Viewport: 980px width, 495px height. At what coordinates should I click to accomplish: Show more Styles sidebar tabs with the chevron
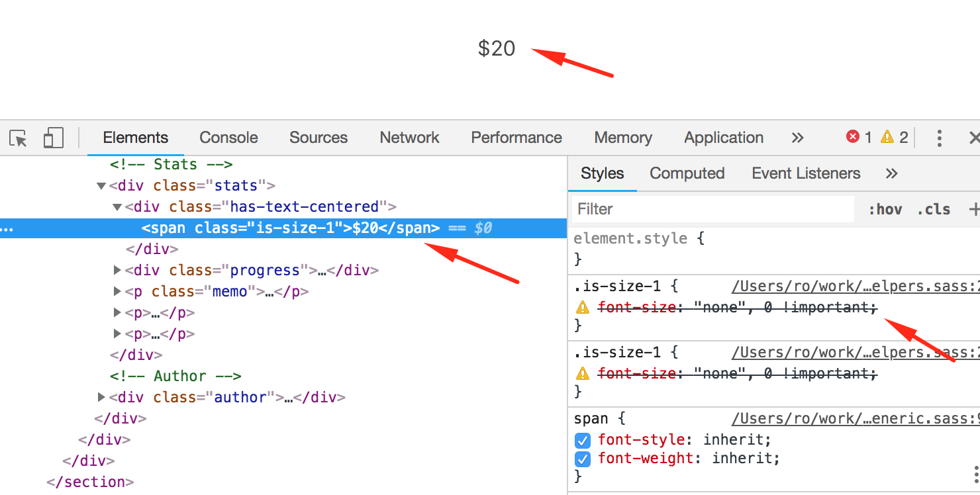click(891, 173)
